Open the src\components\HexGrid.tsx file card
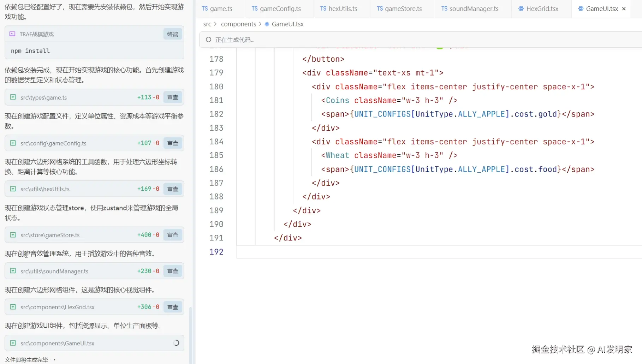 point(94,307)
